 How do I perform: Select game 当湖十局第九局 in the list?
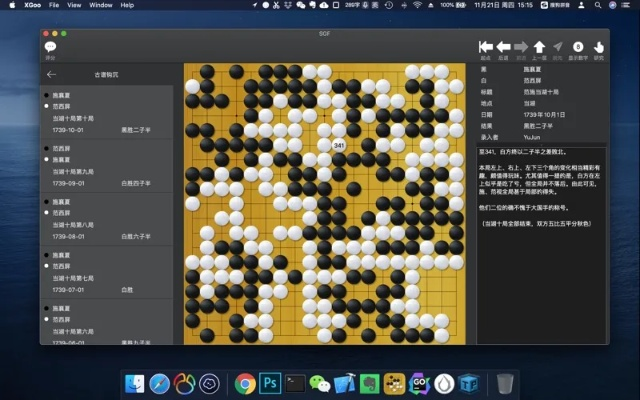pyautogui.click(x=107, y=166)
